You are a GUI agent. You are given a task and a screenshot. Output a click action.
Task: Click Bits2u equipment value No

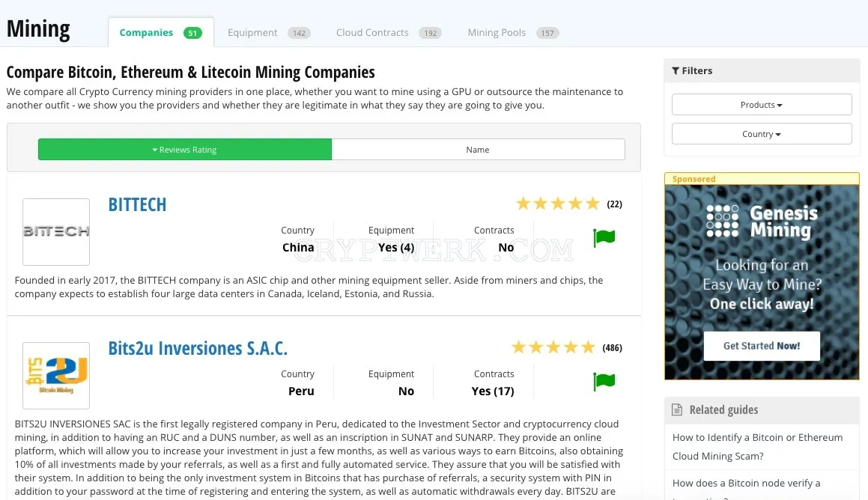pos(407,391)
